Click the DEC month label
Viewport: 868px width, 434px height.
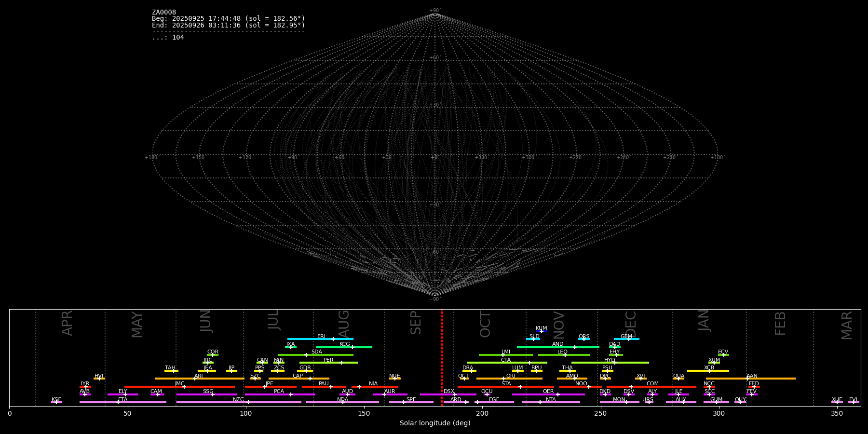pos(631,324)
